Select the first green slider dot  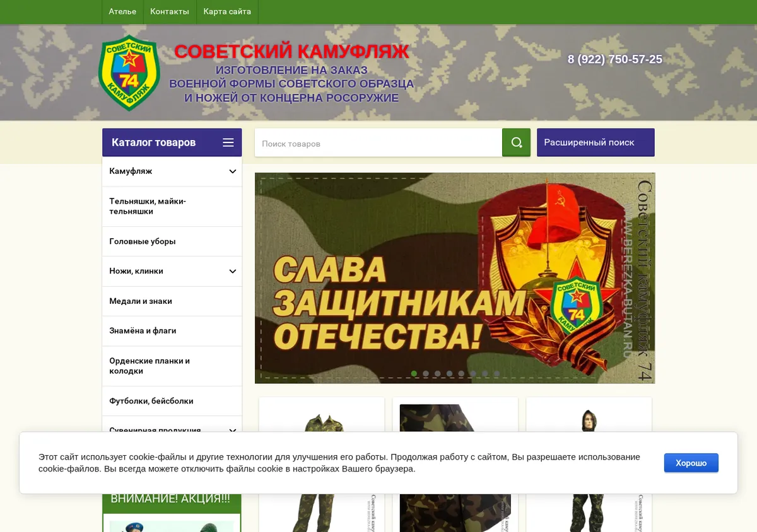414,374
